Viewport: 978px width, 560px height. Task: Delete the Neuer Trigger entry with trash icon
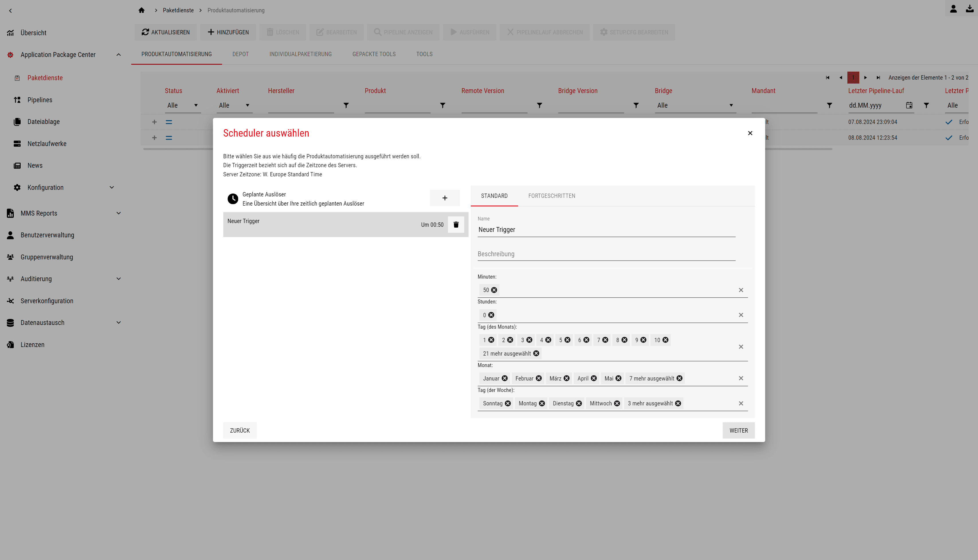coord(456,225)
